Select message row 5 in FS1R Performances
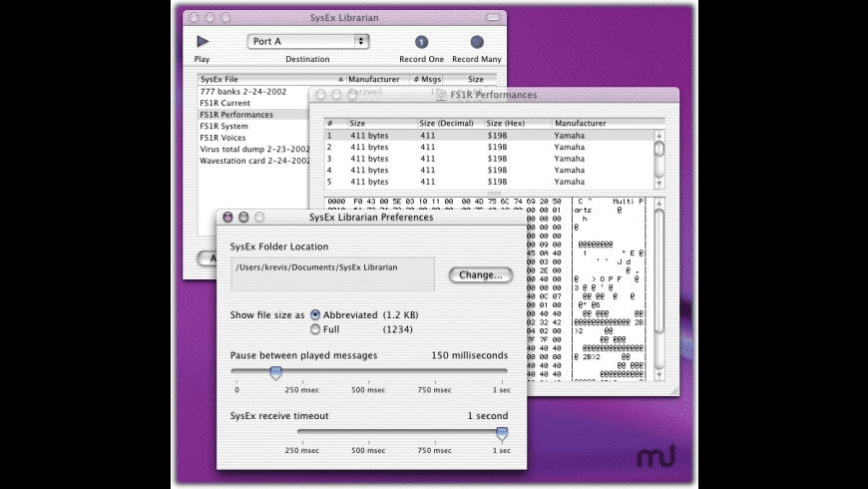The image size is (868, 489). click(489, 182)
